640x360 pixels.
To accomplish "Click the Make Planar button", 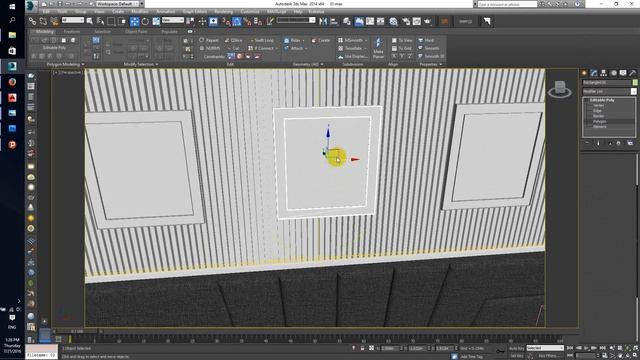I will coord(378,48).
